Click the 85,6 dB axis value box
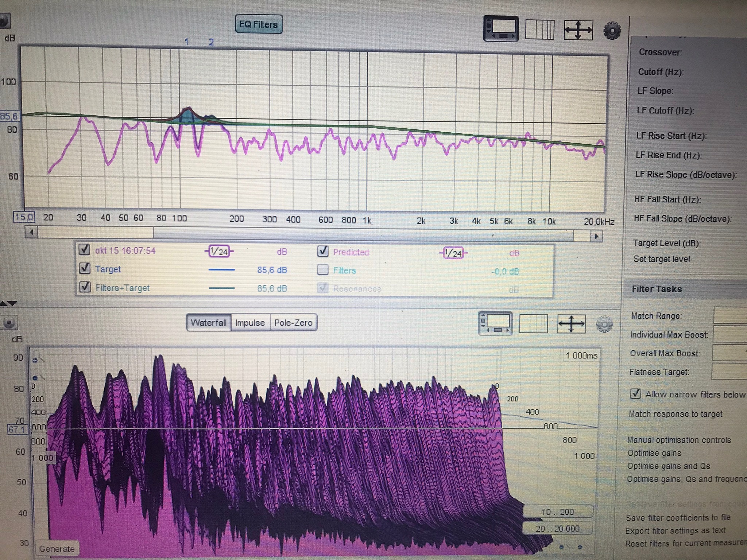Screen dimensions: 747x560 (9, 116)
